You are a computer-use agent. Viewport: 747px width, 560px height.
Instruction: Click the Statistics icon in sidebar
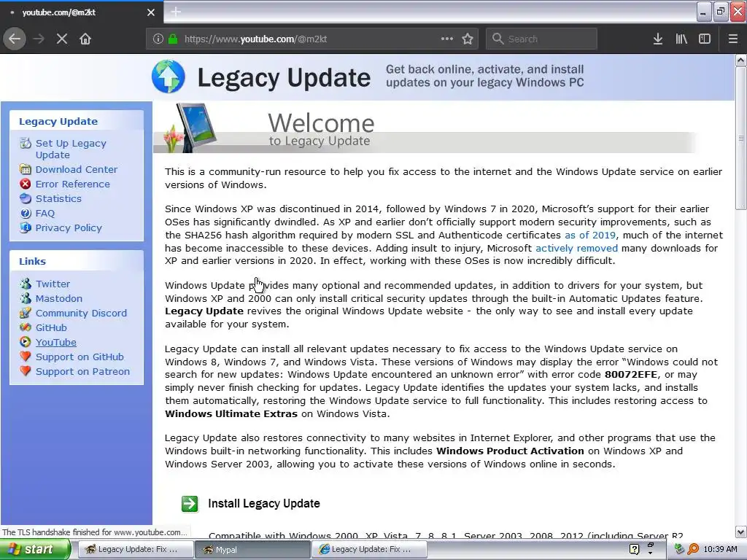point(26,198)
